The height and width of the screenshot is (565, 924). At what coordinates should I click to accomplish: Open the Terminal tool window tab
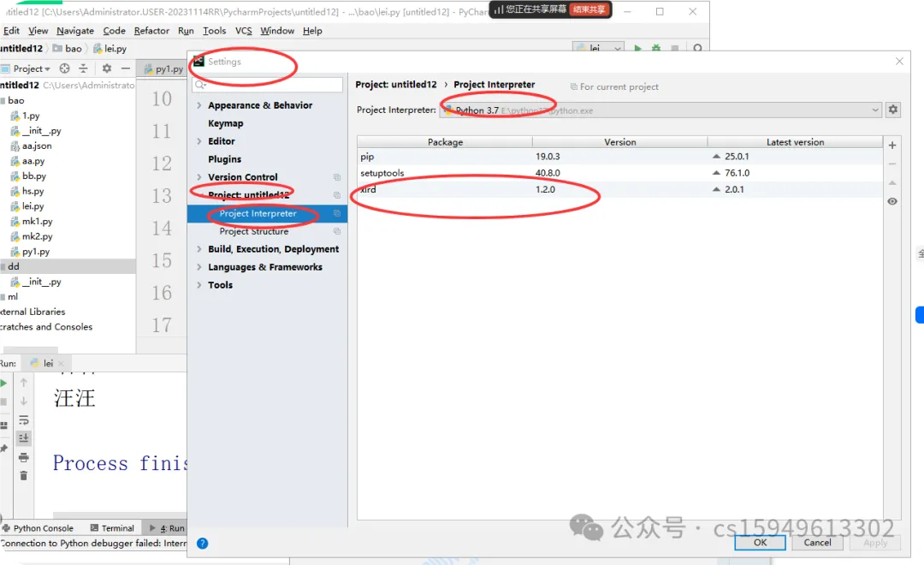pos(112,528)
